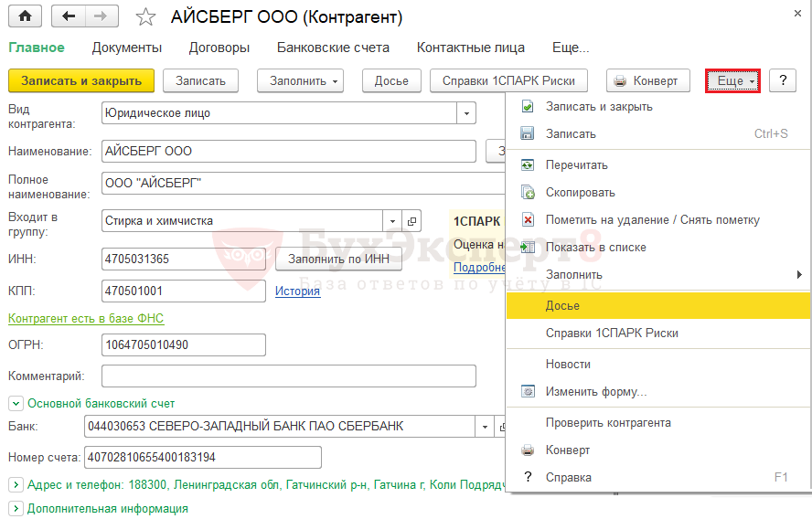Open the КПП История link
The image size is (812, 519).
(x=298, y=291)
